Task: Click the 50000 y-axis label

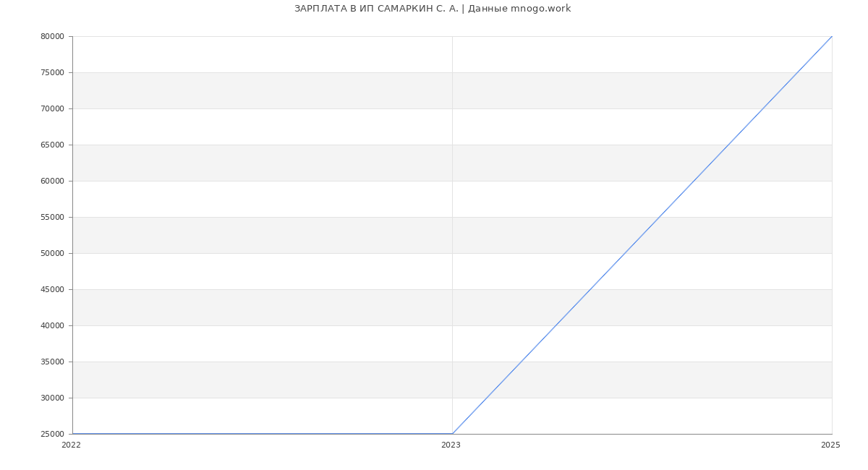Action: (53, 254)
